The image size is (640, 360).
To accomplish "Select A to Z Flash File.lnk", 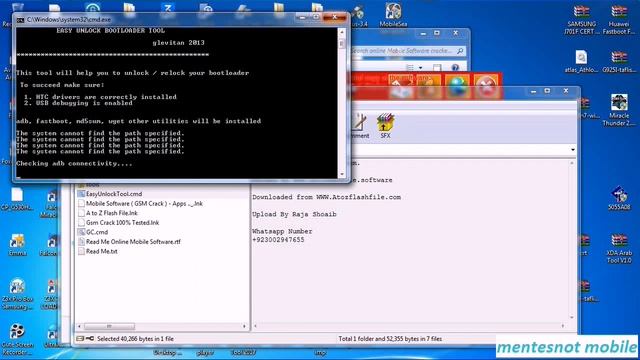I will [x=108, y=213].
